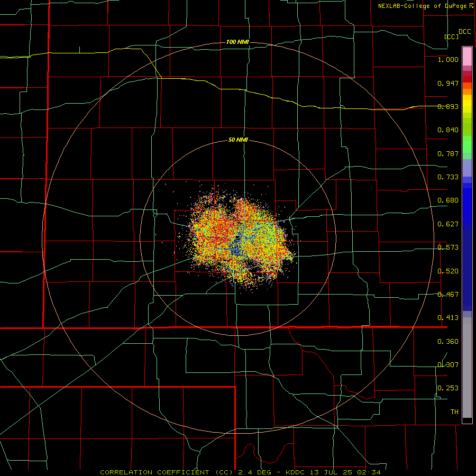Click the black radar site dot at echo center
476x476 pixels.
coord(237,237)
